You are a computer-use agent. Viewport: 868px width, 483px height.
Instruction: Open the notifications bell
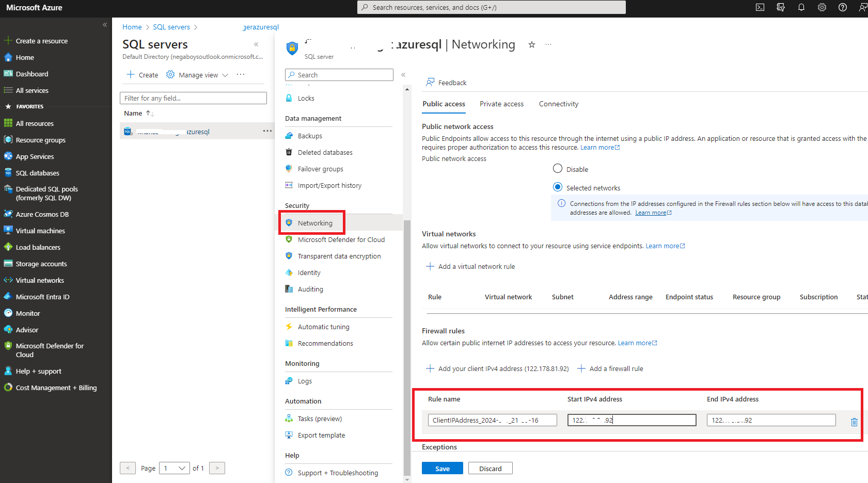[801, 7]
